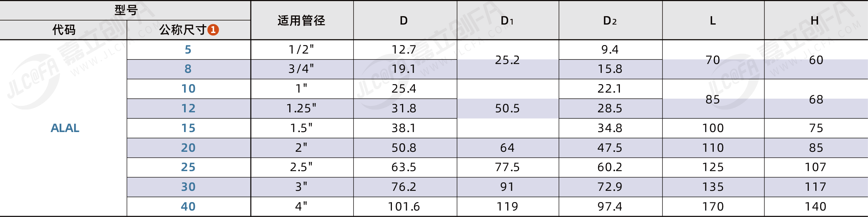
Task: Click the D1 column header
Action: (x=507, y=21)
